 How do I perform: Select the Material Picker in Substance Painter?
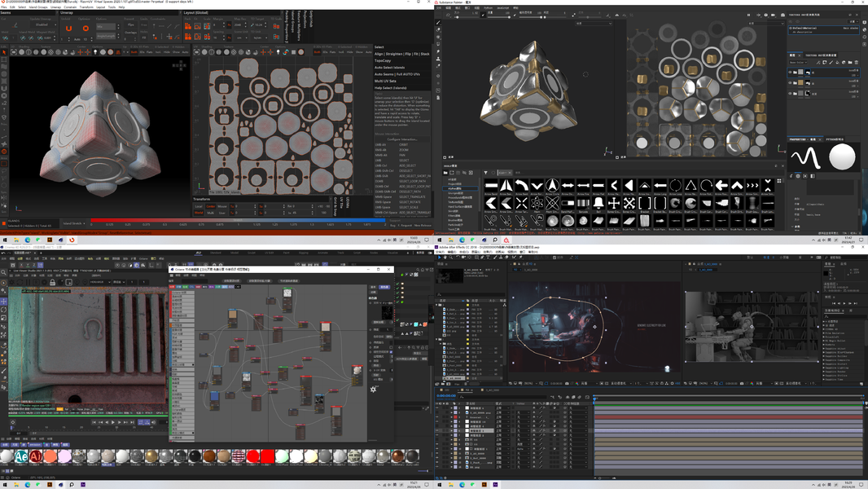click(x=438, y=66)
